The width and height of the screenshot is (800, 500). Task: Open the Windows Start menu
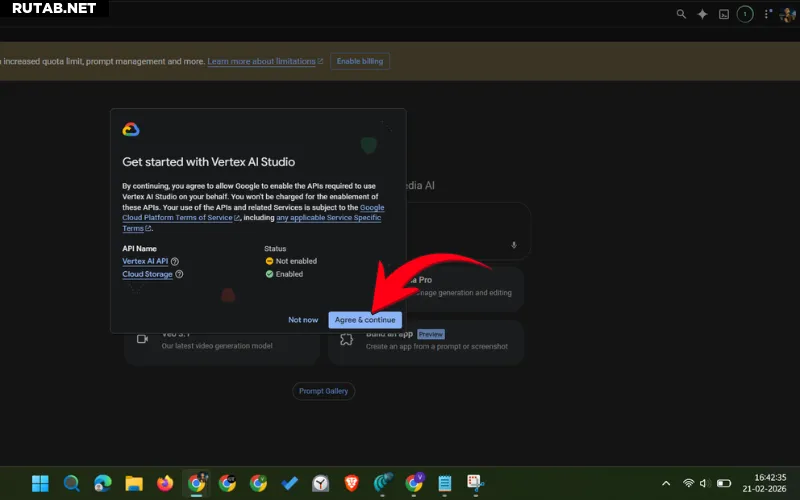click(40, 484)
